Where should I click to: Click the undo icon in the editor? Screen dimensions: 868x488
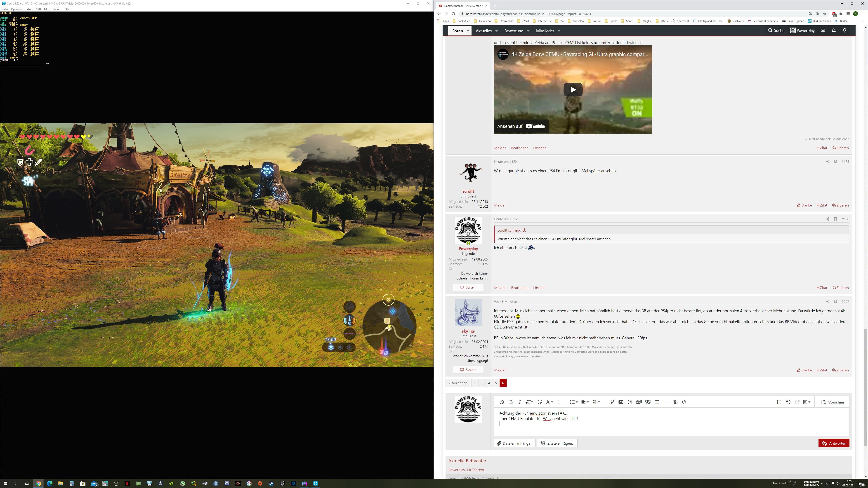click(788, 402)
